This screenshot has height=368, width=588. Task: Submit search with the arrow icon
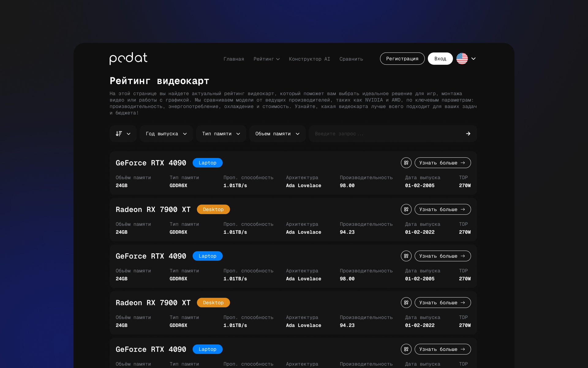click(x=468, y=134)
